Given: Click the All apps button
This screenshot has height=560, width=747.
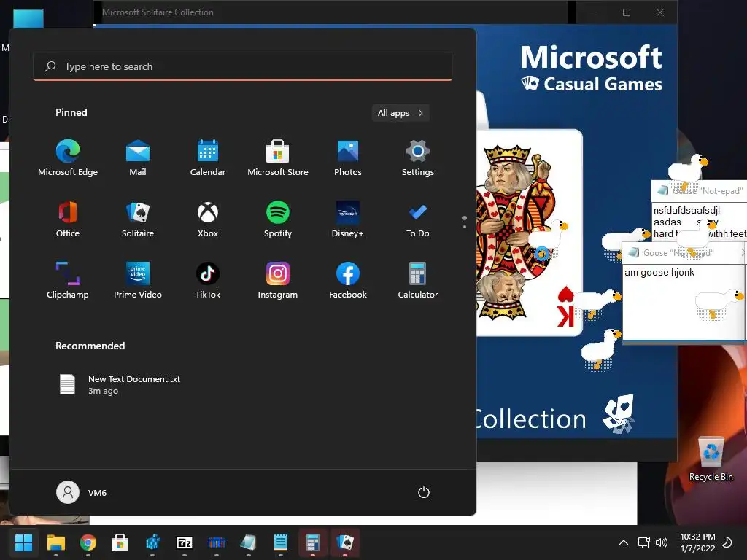Looking at the screenshot, I should 400,113.
